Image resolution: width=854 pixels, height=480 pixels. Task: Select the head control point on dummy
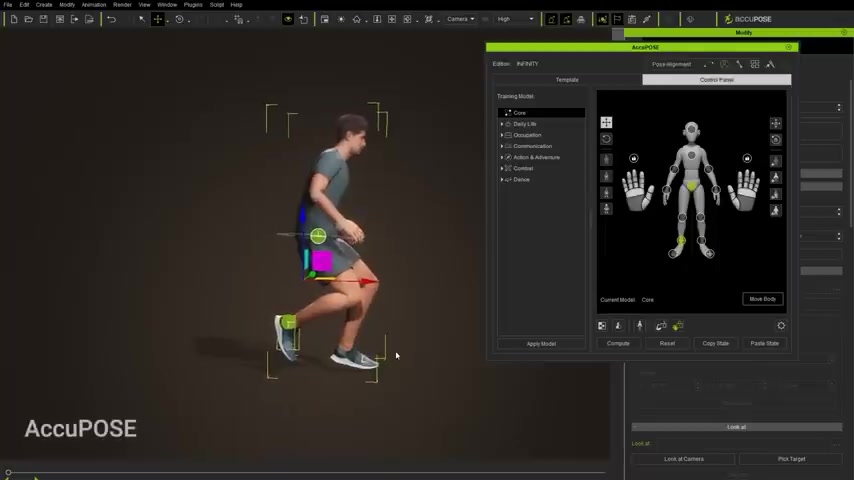(692, 131)
